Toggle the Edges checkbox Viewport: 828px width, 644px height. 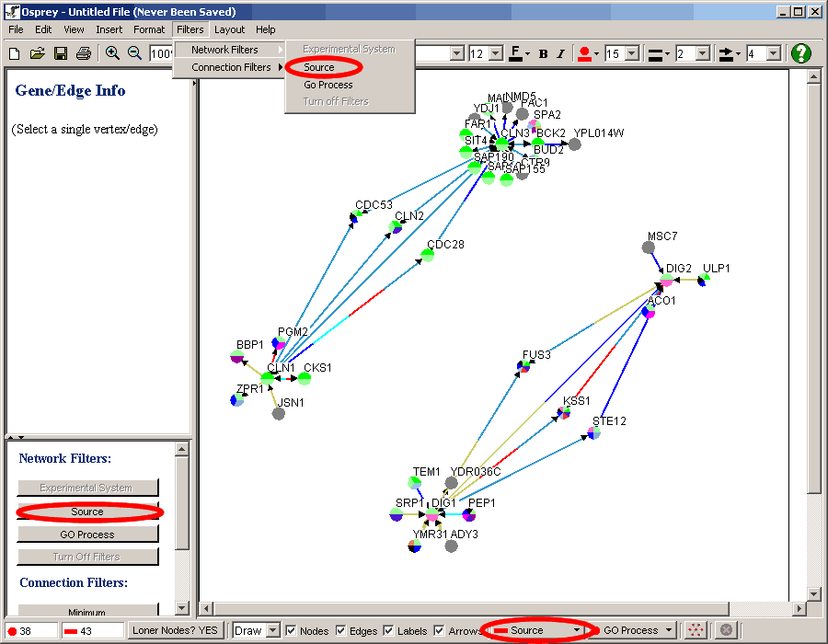(340, 631)
